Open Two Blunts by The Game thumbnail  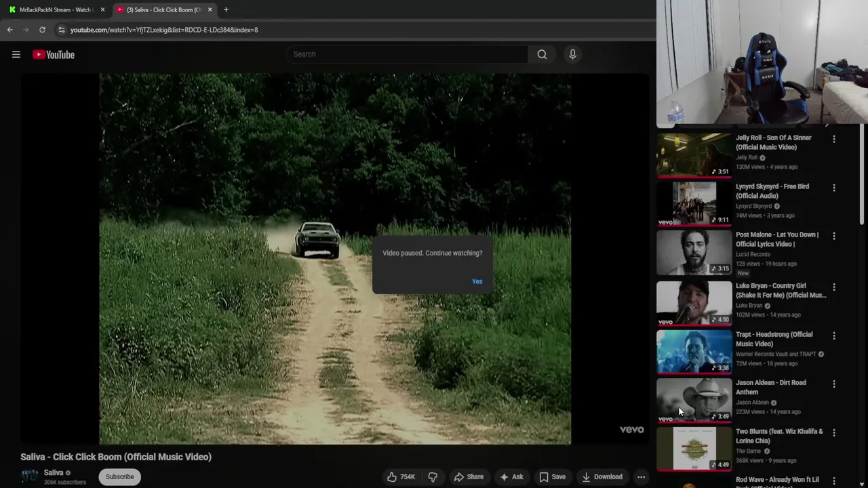tap(694, 449)
